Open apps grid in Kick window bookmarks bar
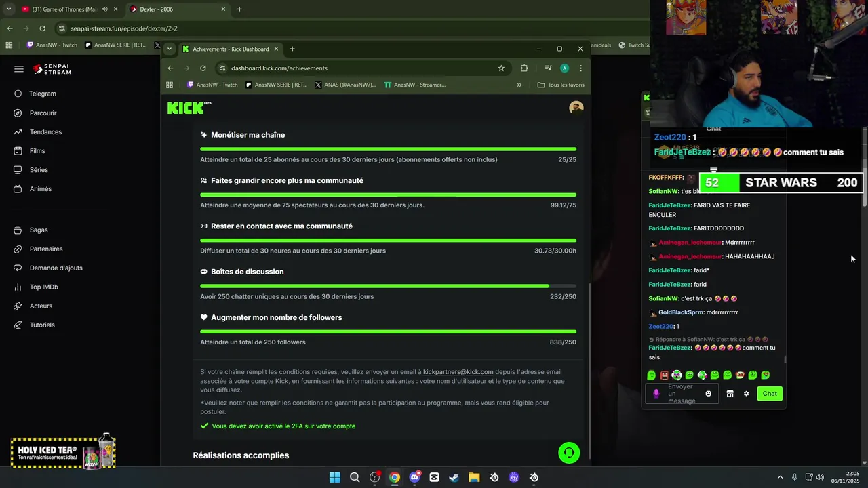This screenshot has width=868, height=488. [170, 85]
